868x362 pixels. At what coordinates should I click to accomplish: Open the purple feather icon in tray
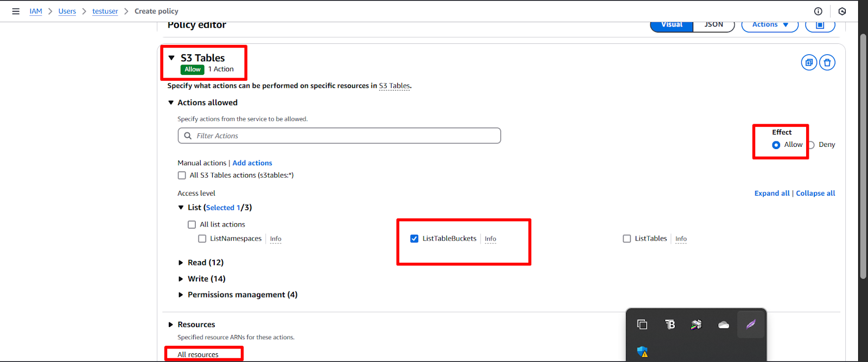point(751,324)
